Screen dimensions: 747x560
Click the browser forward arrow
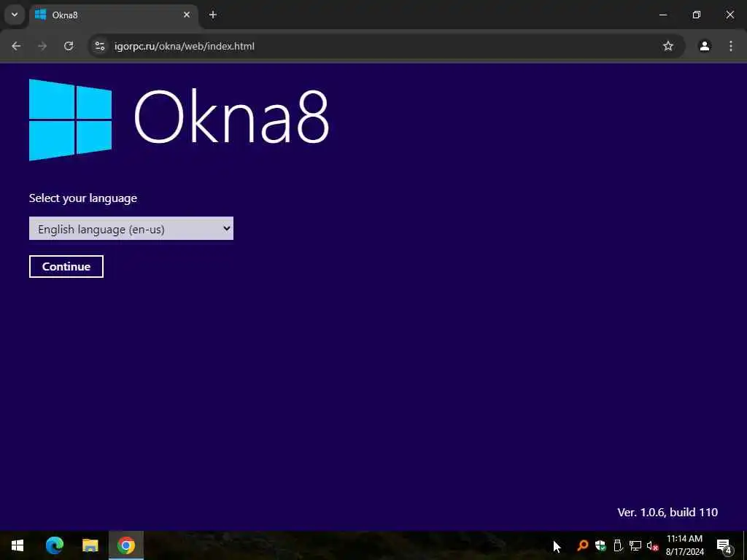[42, 46]
